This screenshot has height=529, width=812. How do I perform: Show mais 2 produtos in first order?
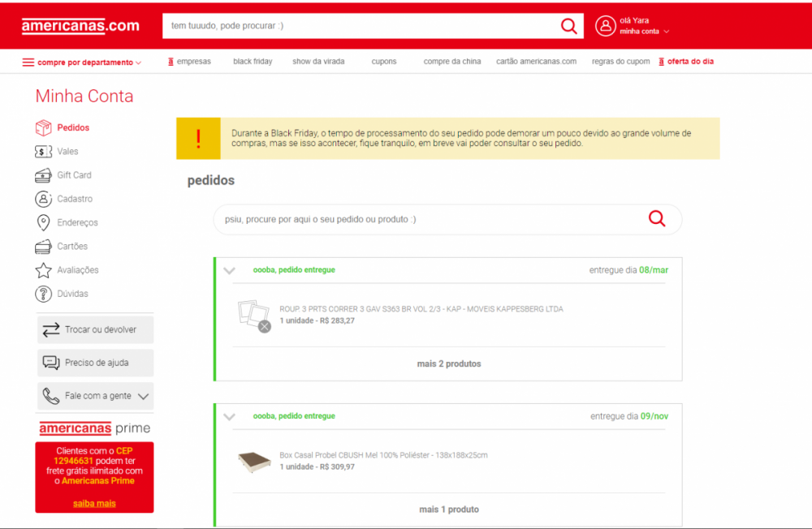point(449,363)
